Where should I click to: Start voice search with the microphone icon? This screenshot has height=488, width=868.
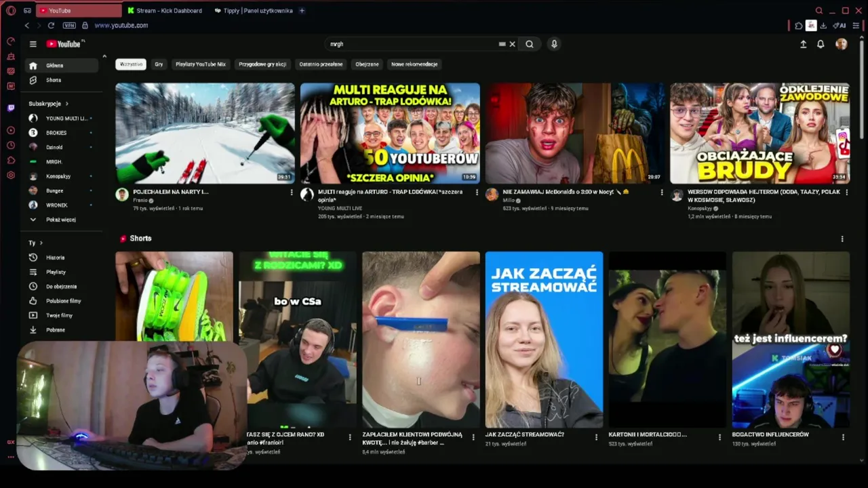tap(554, 44)
